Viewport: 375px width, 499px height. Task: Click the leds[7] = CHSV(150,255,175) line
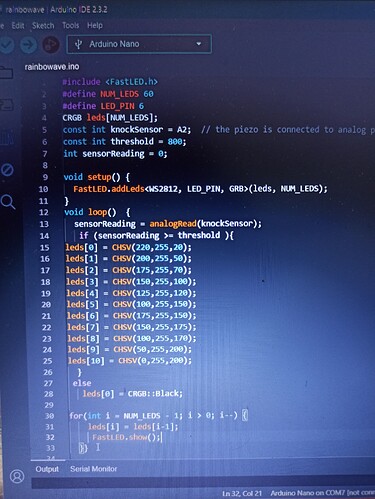click(x=132, y=327)
